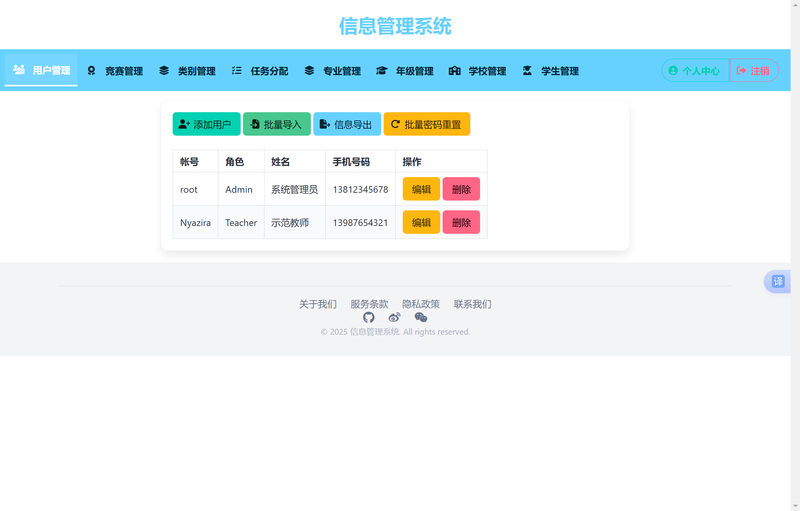Click the graduation cap icon beside 年级管理
The width and height of the screenshot is (800, 511).
tap(382, 70)
